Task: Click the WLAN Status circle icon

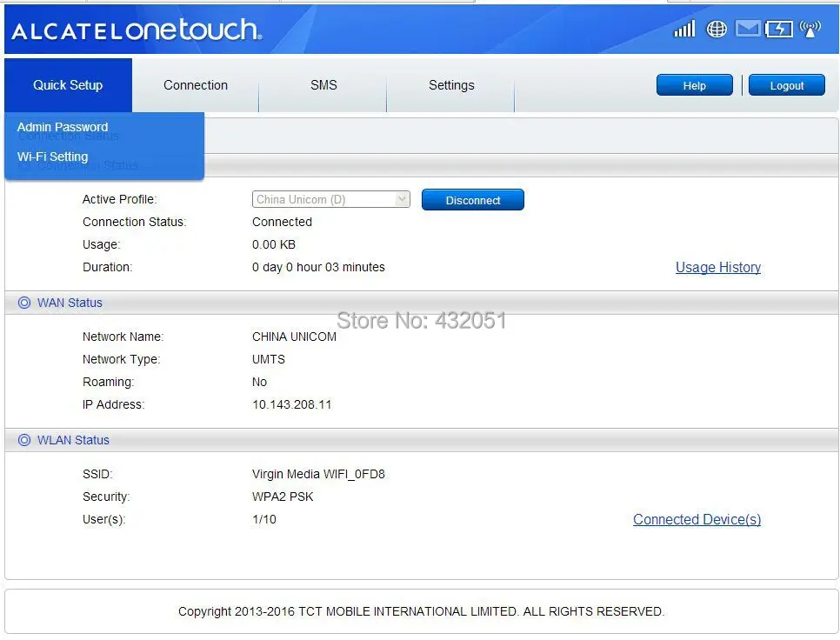Action: [x=24, y=440]
